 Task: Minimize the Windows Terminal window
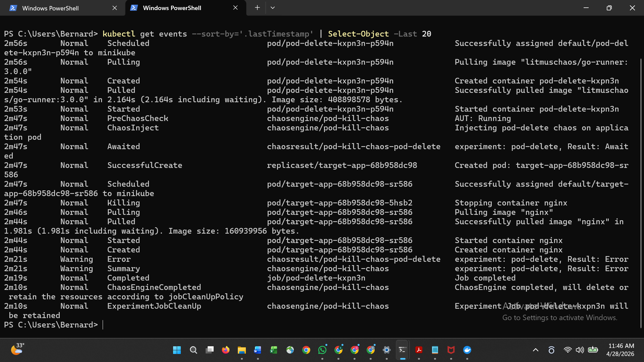586,8
